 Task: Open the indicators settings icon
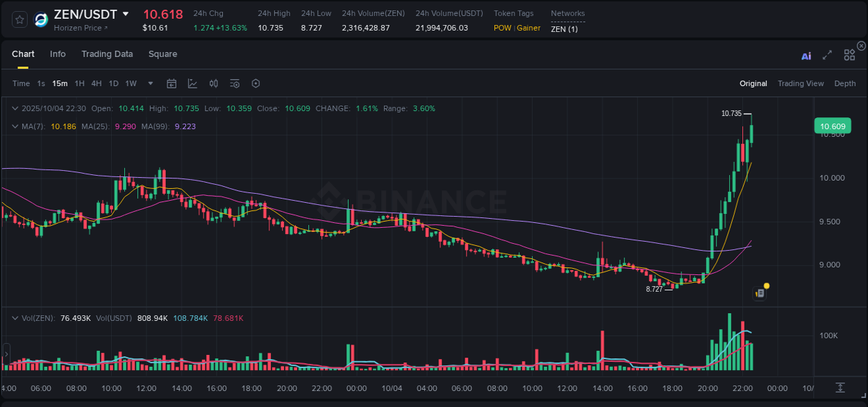point(235,83)
